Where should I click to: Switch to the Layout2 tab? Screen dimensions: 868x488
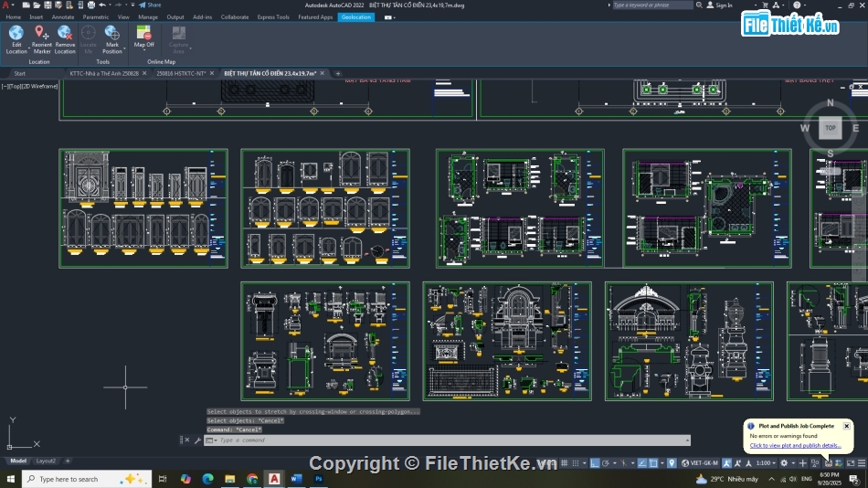click(46, 461)
